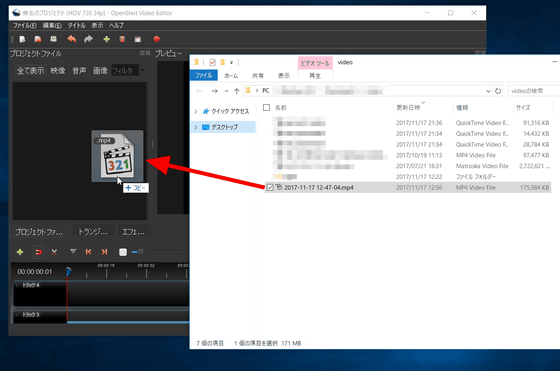Click the videoの検索 search box
Viewport: 560px width, 371px height.
(533, 91)
